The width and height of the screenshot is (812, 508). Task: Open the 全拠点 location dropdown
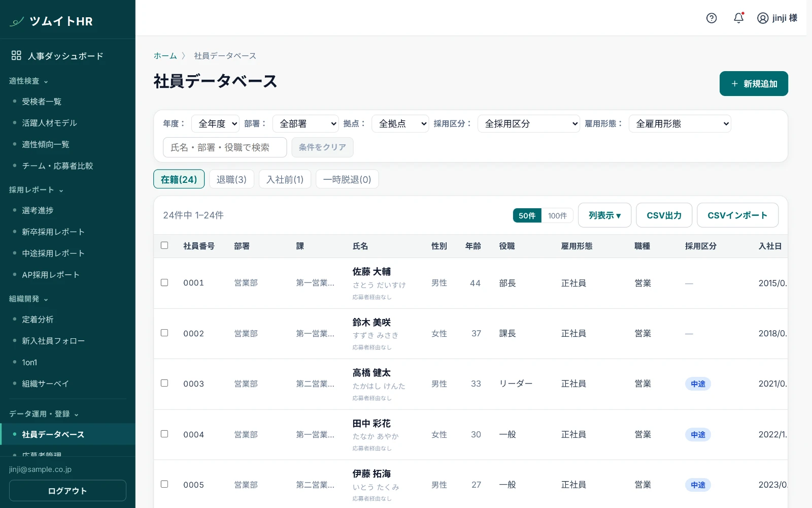(x=400, y=123)
